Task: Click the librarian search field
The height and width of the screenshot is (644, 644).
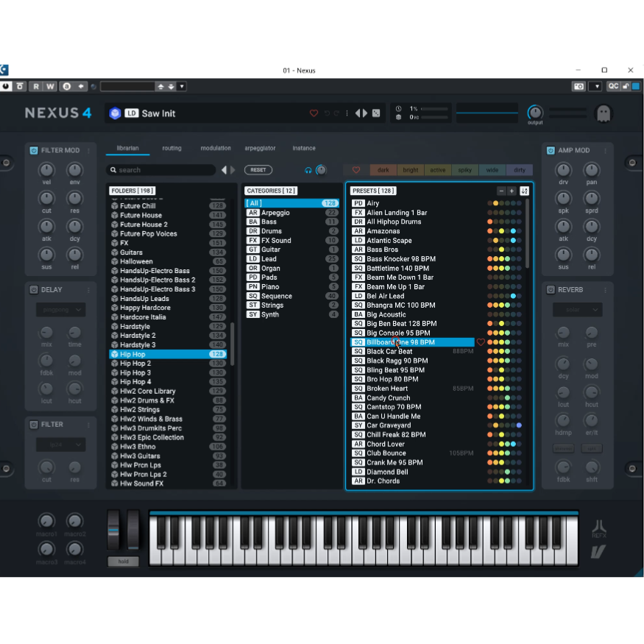Action: tap(162, 170)
